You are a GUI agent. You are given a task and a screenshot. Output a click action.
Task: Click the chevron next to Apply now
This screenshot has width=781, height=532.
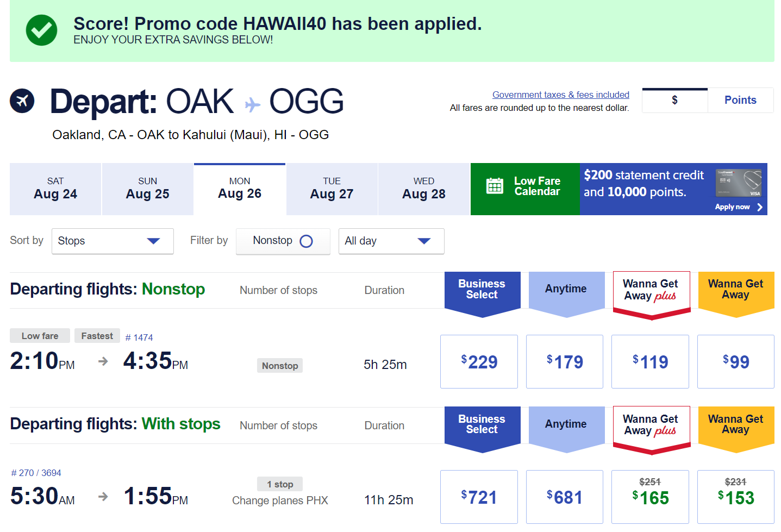pyautogui.click(x=759, y=207)
